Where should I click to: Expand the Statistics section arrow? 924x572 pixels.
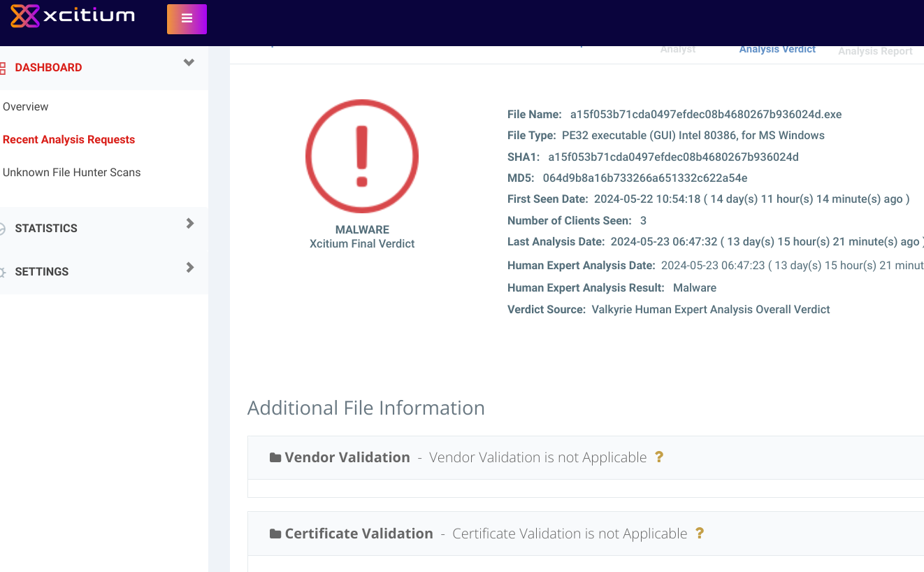[190, 224]
